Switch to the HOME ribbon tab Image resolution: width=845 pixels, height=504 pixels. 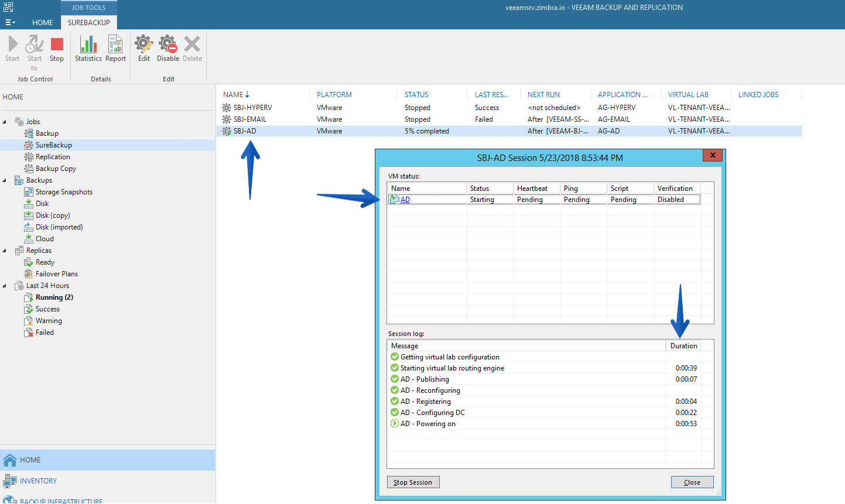coord(42,22)
